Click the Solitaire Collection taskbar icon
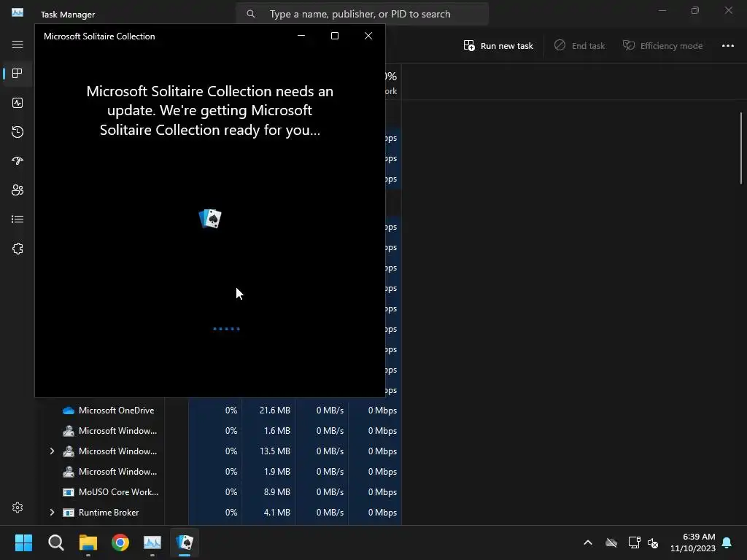 (185, 542)
